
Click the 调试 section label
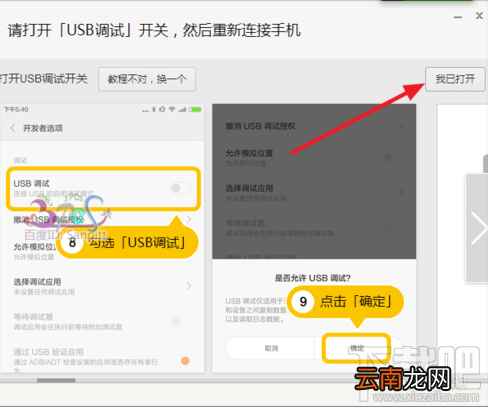coord(20,160)
